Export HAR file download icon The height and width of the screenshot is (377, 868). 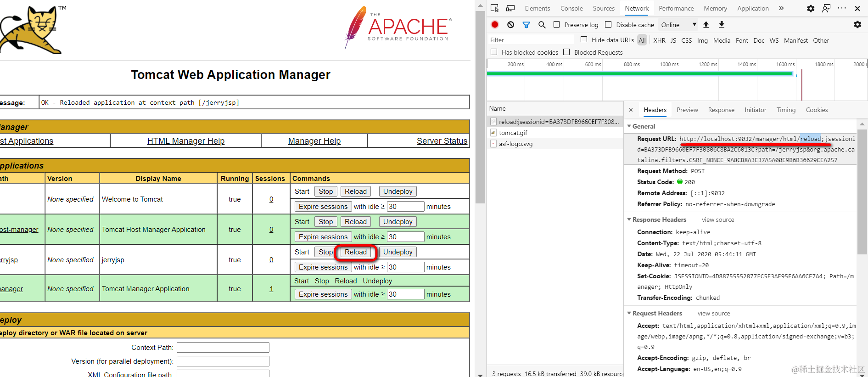point(722,25)
